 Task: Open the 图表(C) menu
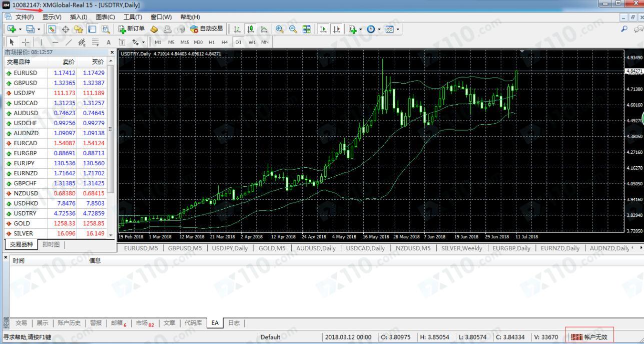click(x=105, y=17)
